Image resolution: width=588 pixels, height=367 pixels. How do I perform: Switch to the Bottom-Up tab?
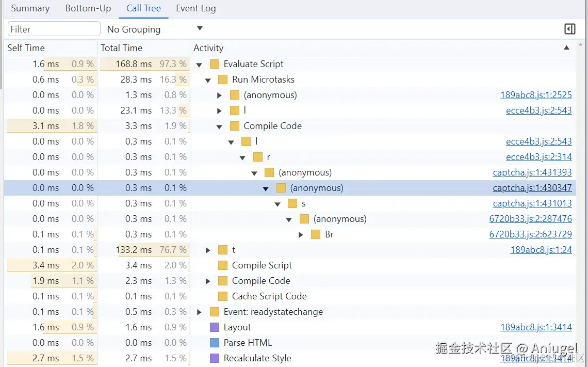tap(88, 8)
